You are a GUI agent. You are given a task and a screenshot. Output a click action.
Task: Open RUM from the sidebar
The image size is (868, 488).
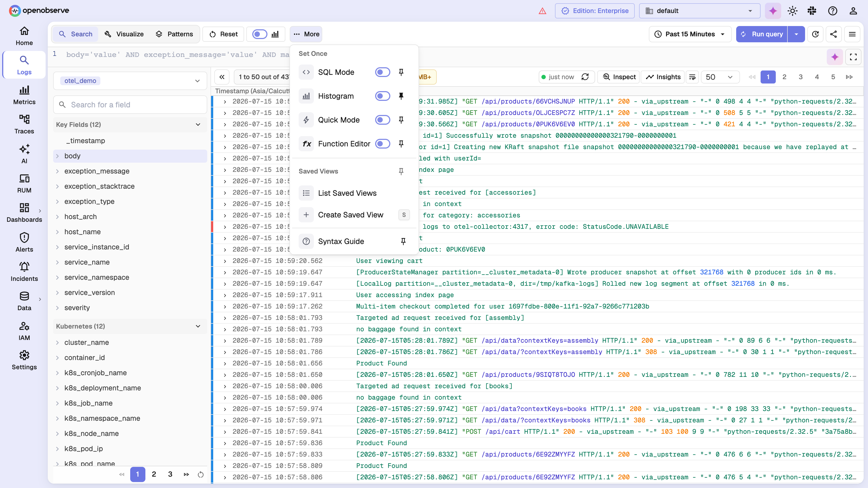24,183
